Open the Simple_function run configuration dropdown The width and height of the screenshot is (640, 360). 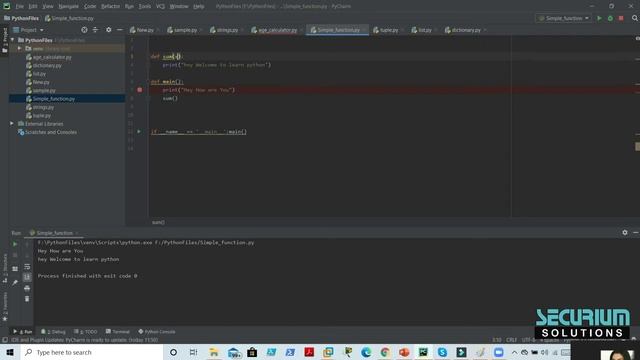coord(564,18)
